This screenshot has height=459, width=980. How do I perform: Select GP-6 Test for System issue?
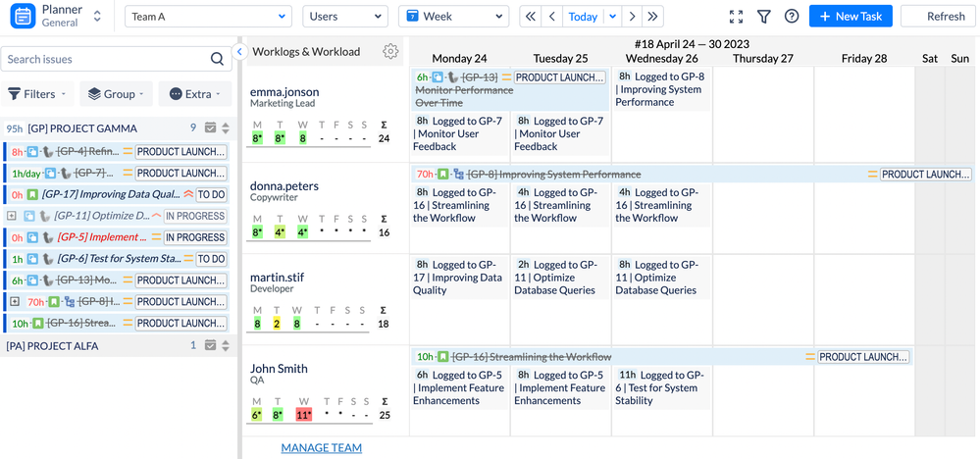coord(117,259)
